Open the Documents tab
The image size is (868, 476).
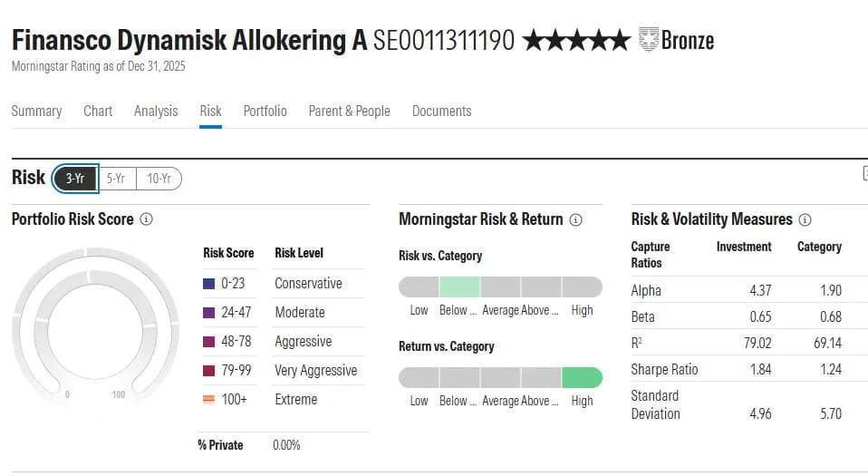coord(441,111)
